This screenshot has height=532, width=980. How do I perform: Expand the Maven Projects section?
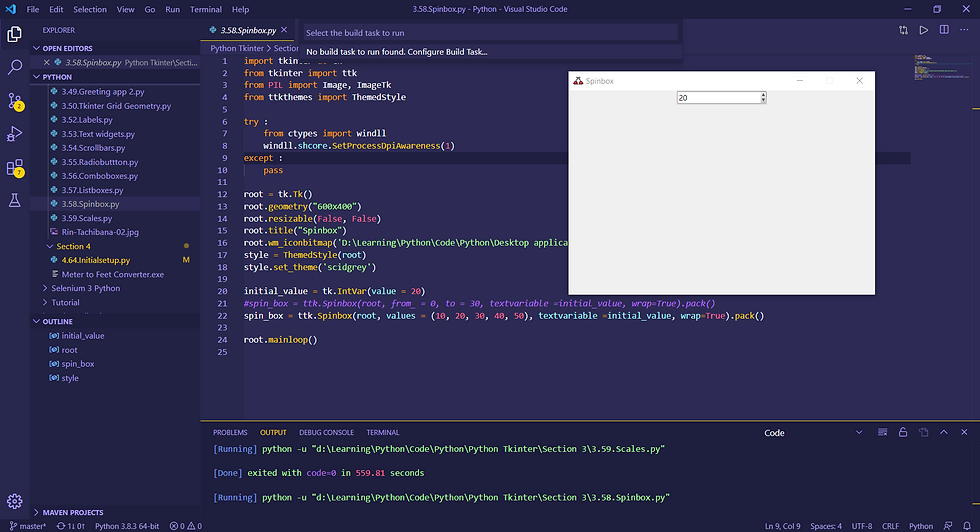[72, 512]
